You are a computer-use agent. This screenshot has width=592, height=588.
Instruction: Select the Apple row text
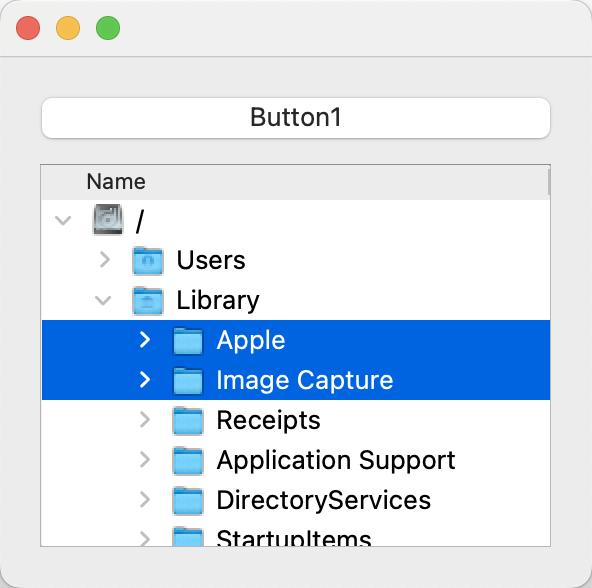(251, 341)
